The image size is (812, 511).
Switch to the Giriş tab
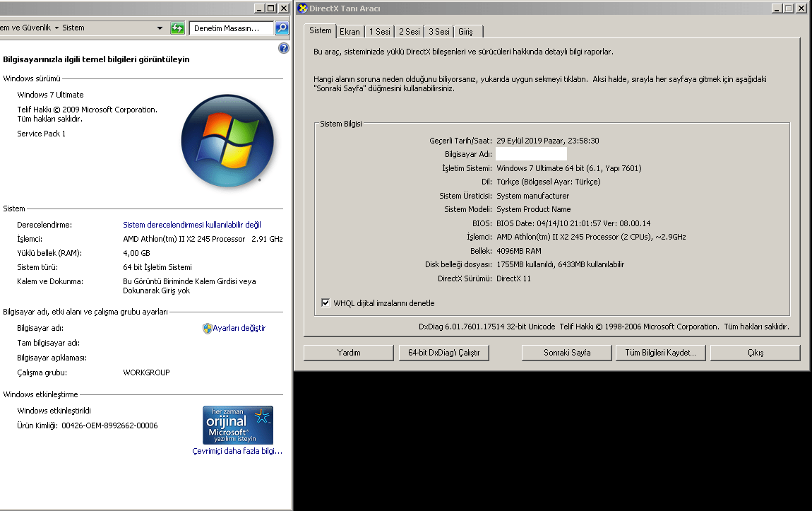pos(467,32)
